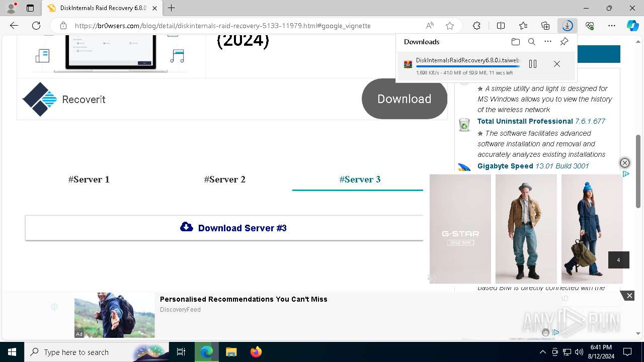Open AdChoices icon on G-Star ad
The image size is (644, 362).
(x=626, y=174)
